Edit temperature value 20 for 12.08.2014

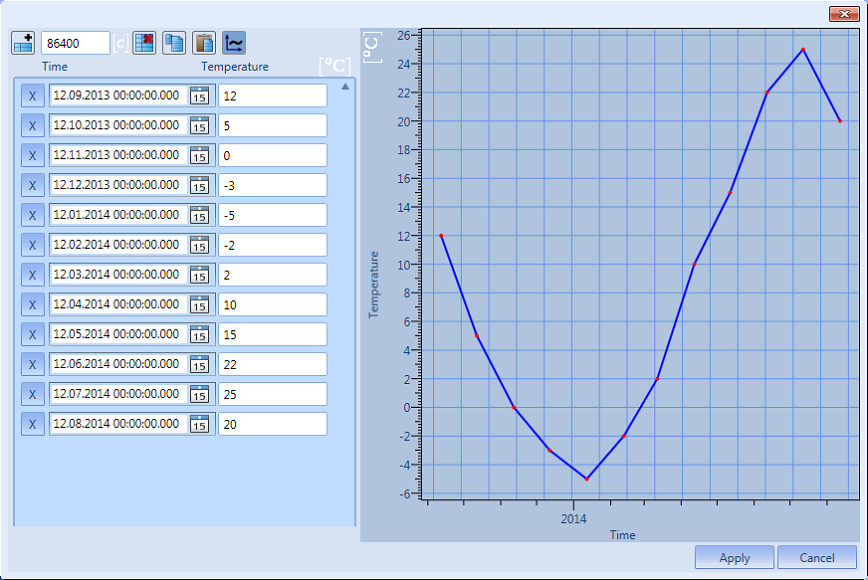click(x=272, y=424)
